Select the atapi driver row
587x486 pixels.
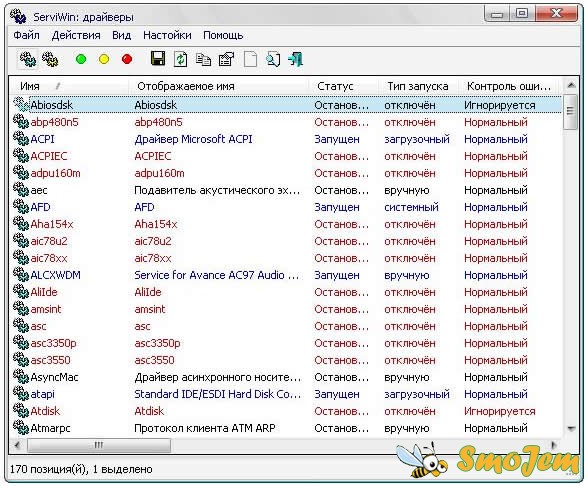[x=286, y=394]
